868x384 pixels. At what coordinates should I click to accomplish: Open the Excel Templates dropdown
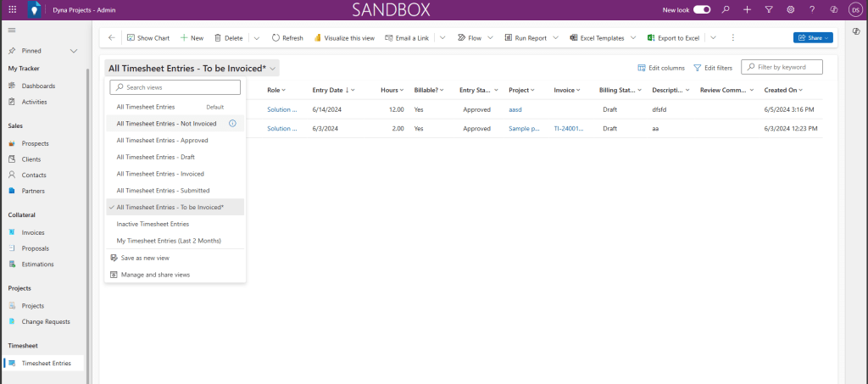coord(602,38)
